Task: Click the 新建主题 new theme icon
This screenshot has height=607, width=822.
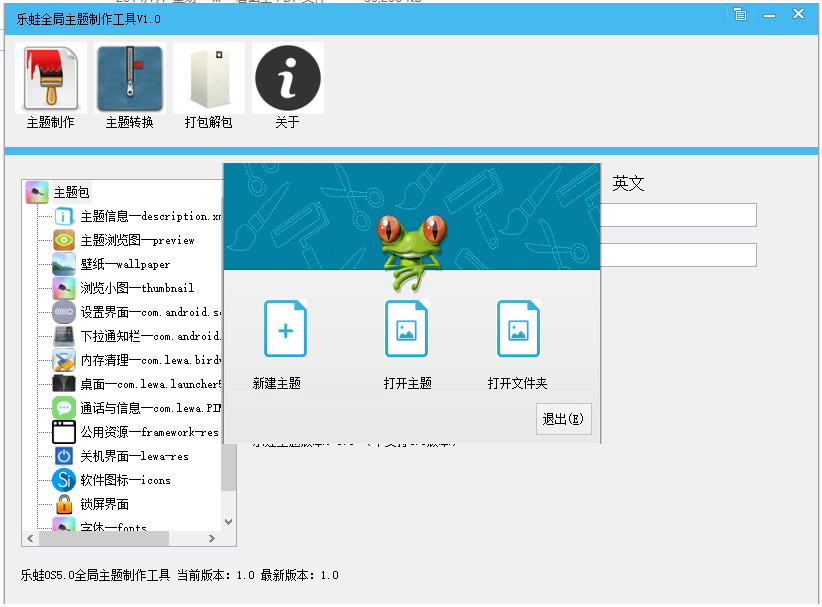Action: click(x=286, y=328)
